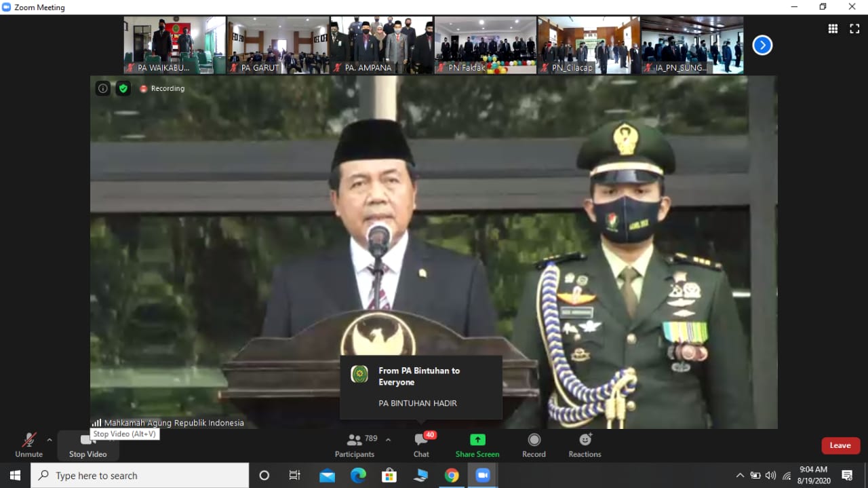Start Share Screen
The width and height of the screenshot is (868, 488).
tap(477, 445)
